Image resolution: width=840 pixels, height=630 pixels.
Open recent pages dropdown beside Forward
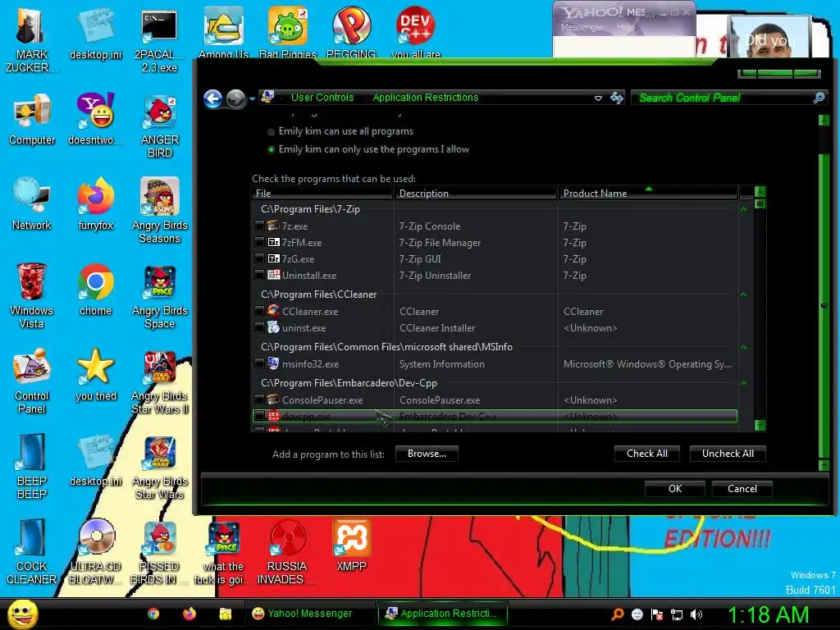252,99
